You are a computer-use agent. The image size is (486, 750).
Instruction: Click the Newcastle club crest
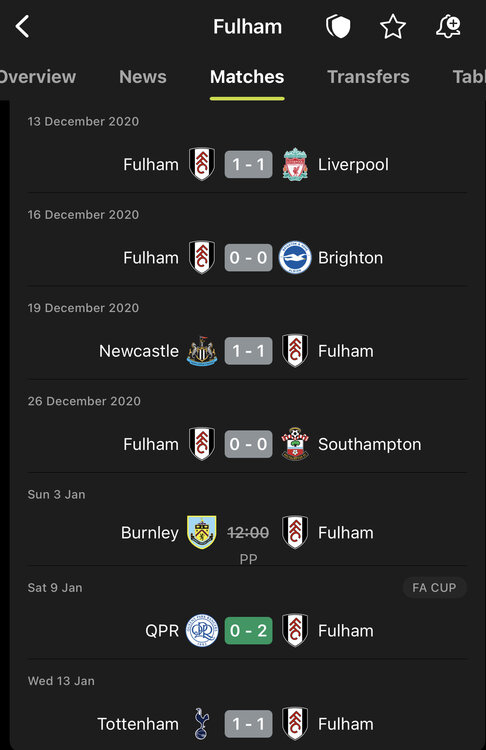click(202, 351)
